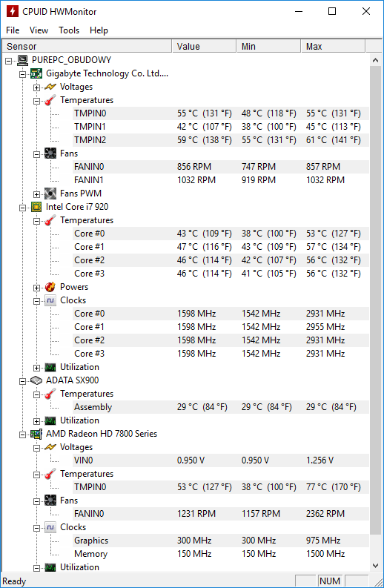Collapse the ADATA SX900 node
The image size is (384, 588).
tap(22, 381)
